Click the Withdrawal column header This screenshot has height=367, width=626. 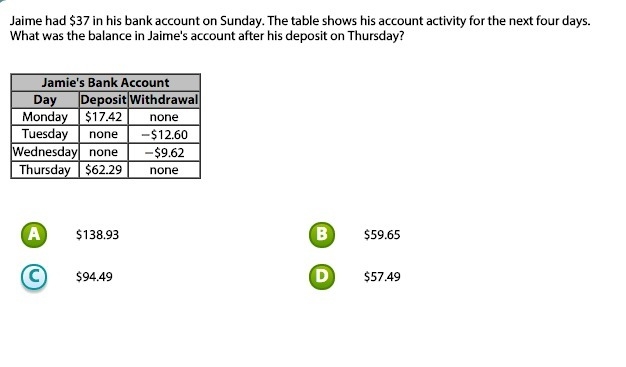(x=164, y=100)
